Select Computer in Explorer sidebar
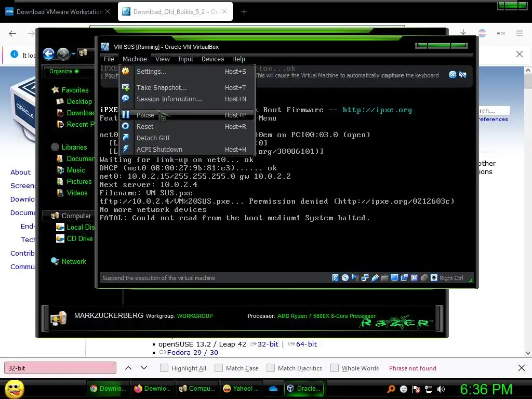 (x=76, y=216)
